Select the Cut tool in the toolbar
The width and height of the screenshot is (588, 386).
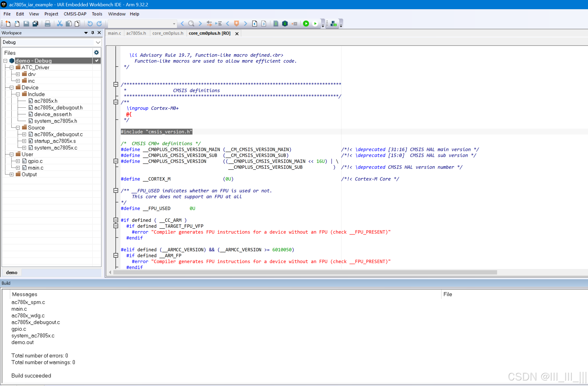(60, 24)
